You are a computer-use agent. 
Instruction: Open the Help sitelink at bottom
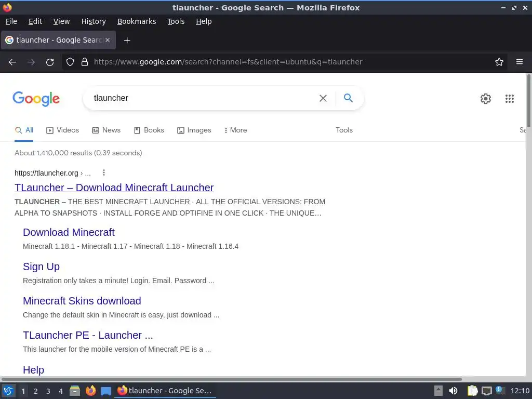click(33, 370)
